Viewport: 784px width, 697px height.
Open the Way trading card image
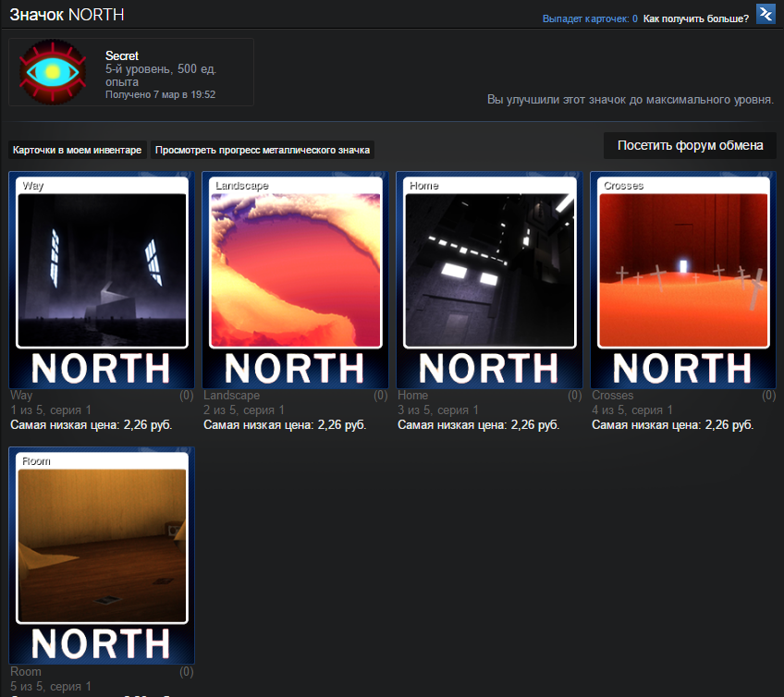[102, 280]
